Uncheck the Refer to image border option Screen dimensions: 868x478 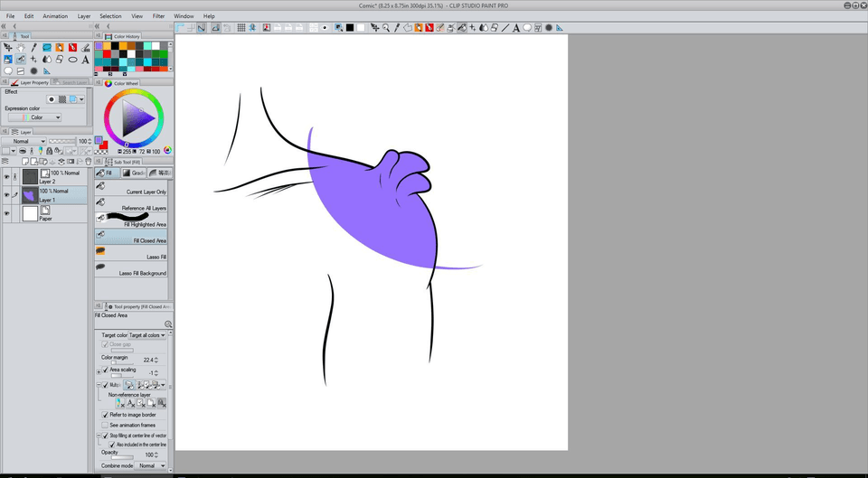(105, 415)
